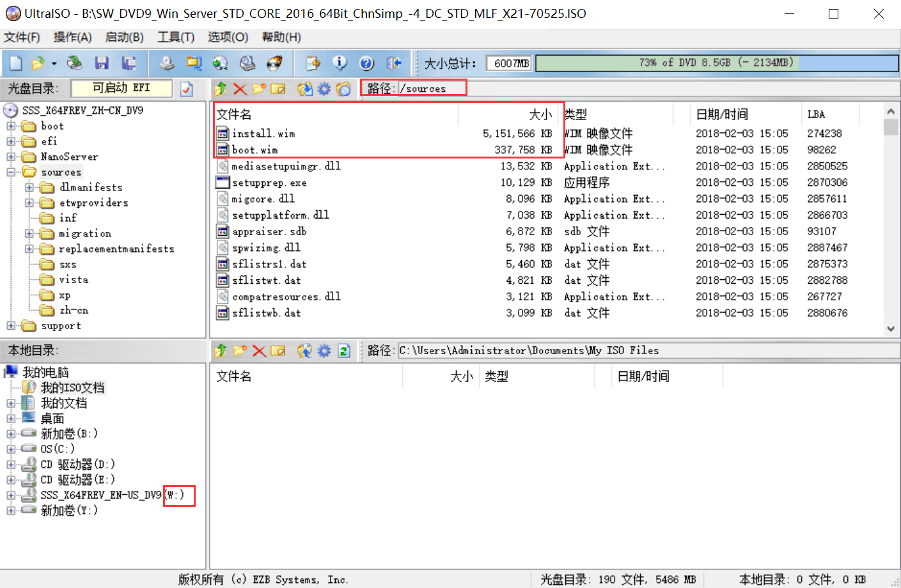901x588 pixels.
Task: Open the 启动(B) menu
Action: pyautogui.click(x=124, y=37)
